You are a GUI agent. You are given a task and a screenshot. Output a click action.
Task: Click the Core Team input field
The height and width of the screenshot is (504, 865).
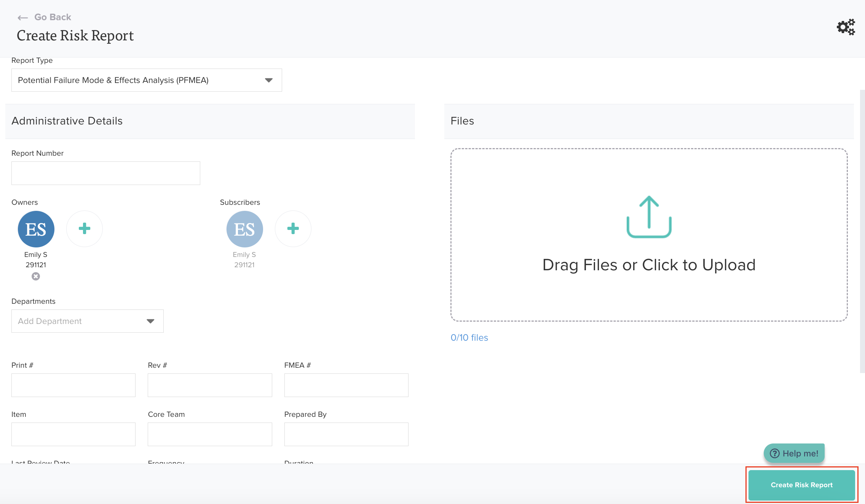pos(210,434)
